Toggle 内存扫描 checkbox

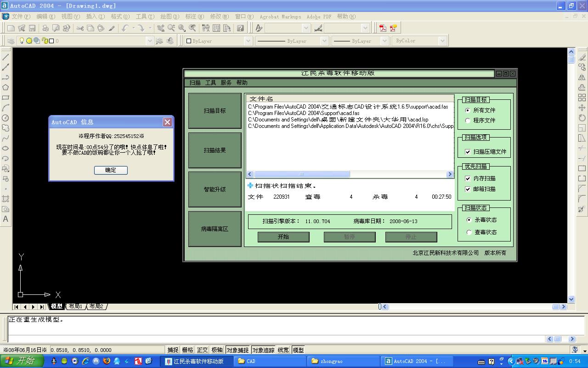tap(468, 178)
